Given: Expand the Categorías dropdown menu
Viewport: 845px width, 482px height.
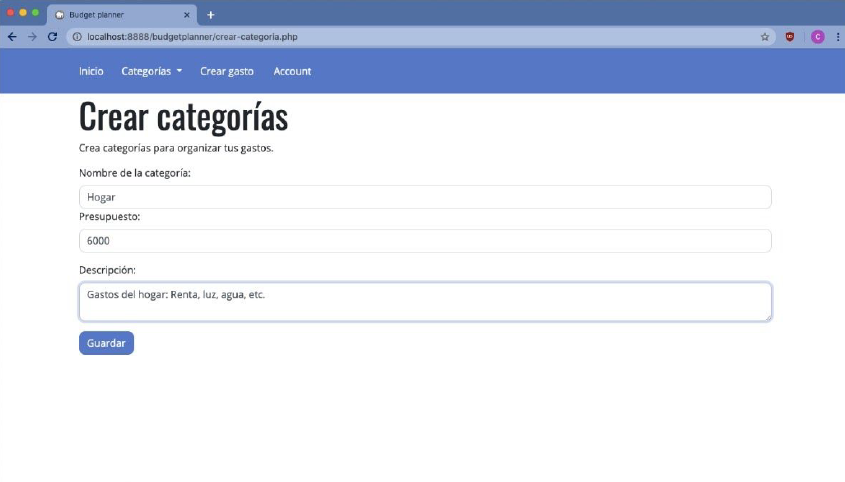Looking at the screenshot, I should point(151,72).
